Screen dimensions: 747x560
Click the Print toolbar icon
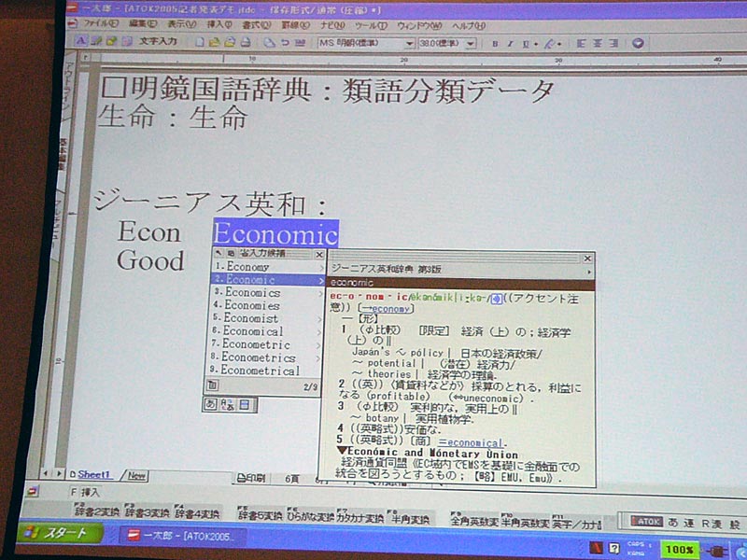tap(246, 42)
